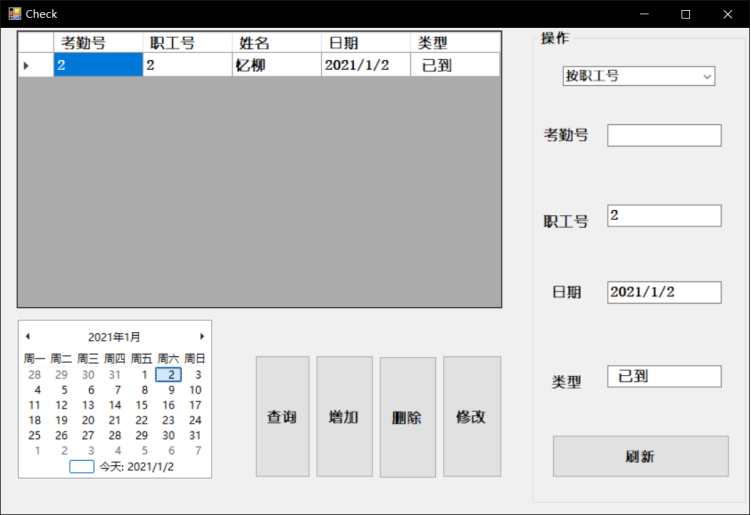Image resolution: width=751 pixels, height=515 pixels.
Task: Select day 17 in the calendar
Action: tap(195, 405)
